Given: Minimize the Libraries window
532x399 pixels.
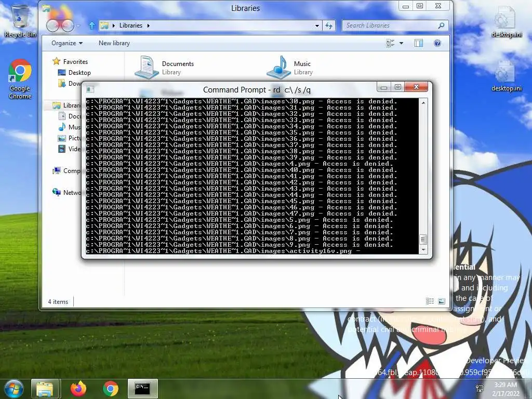Looking at the screenshot, I should [405, 6].
